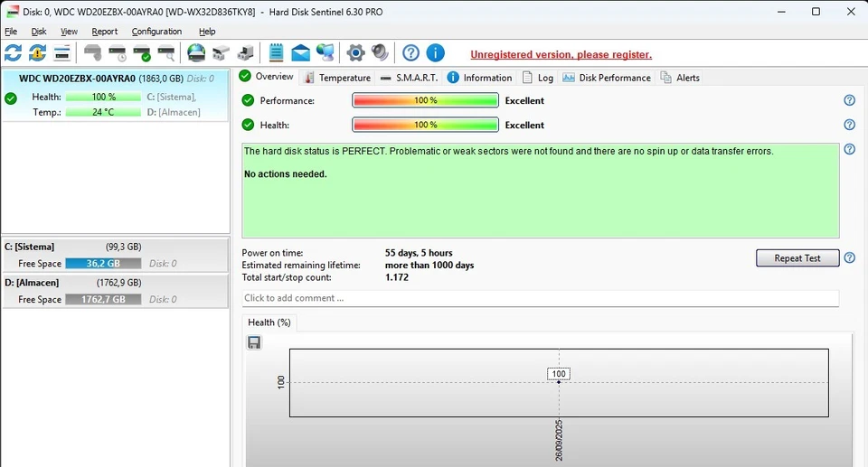This screenshot has width=868, height=467.
Task: Switch to the S.M.A.R.T. tab
Action: click(x=409, y=78)
